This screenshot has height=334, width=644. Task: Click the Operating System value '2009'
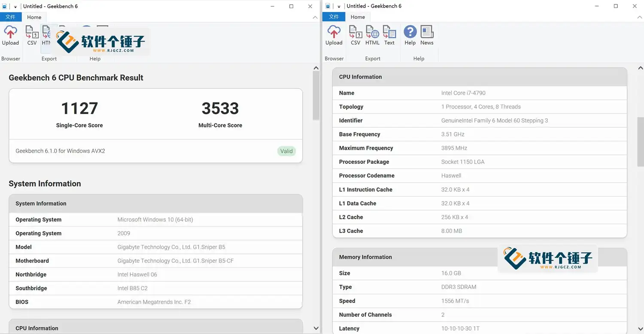[x=124, y=233]
